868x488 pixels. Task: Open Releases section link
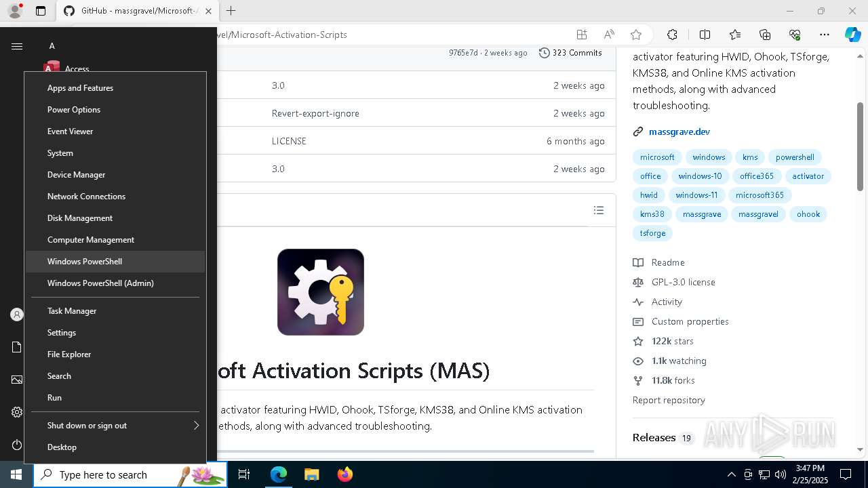(654, 438)
